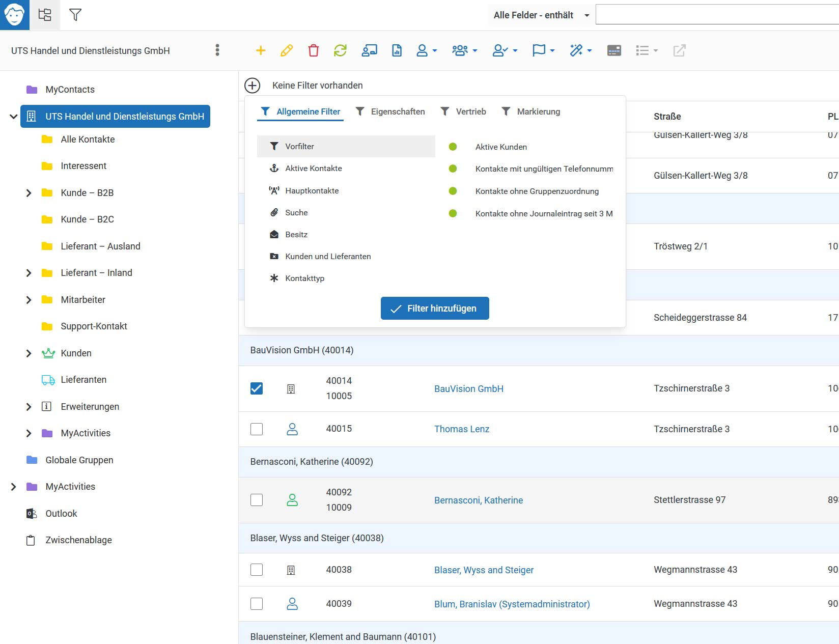Click the report document icon in toolbar

(x=397, y=50)
